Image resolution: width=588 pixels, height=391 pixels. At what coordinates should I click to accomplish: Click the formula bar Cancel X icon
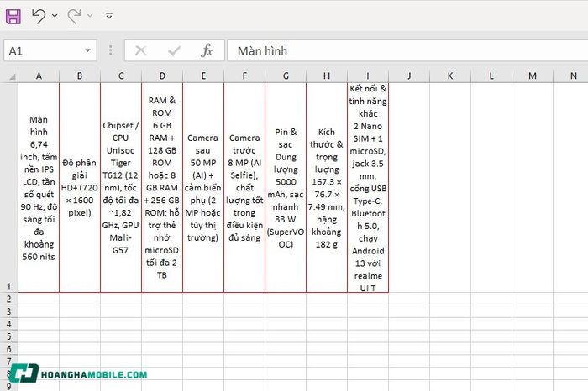pyautogui.click(x=140, y=50)
